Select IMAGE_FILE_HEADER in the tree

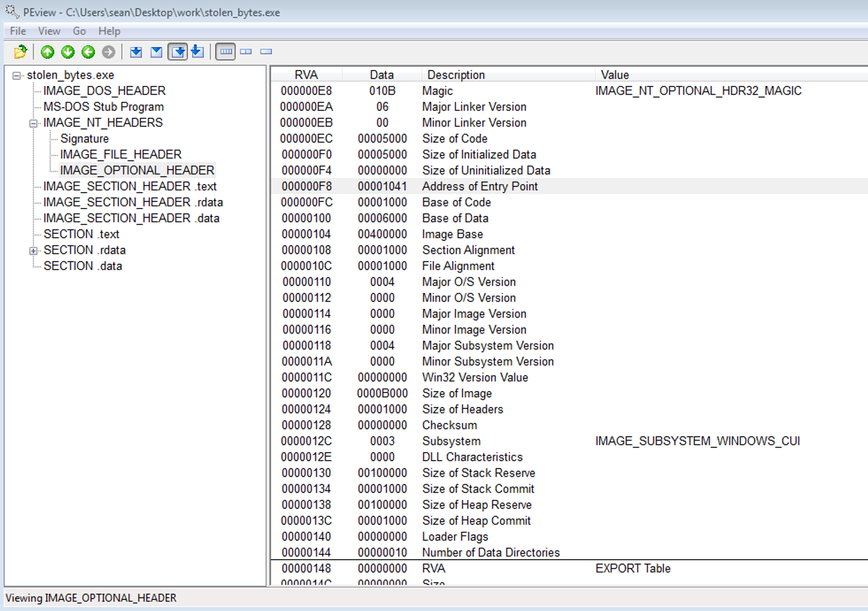click(121, 155)
